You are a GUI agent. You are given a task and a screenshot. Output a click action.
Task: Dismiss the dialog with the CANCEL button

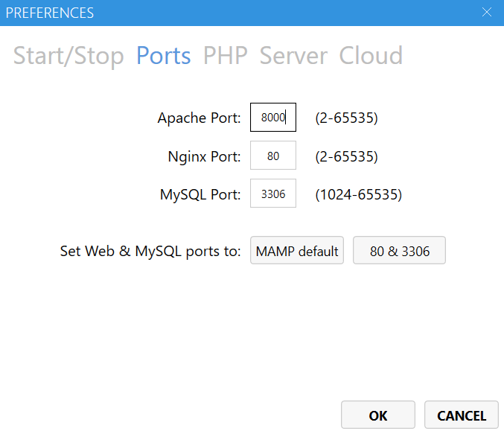[x=461, y=415]
